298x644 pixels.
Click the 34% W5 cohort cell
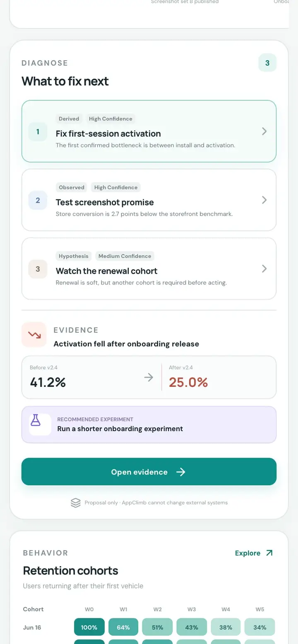tap(260, 627)
